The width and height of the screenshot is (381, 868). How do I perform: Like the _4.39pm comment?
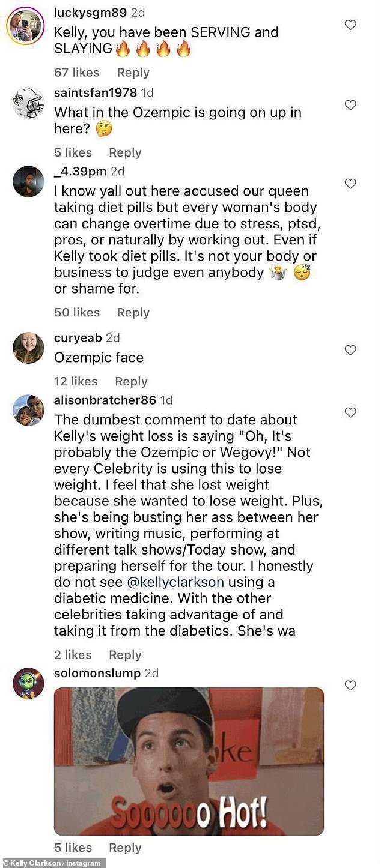point(350,184)
